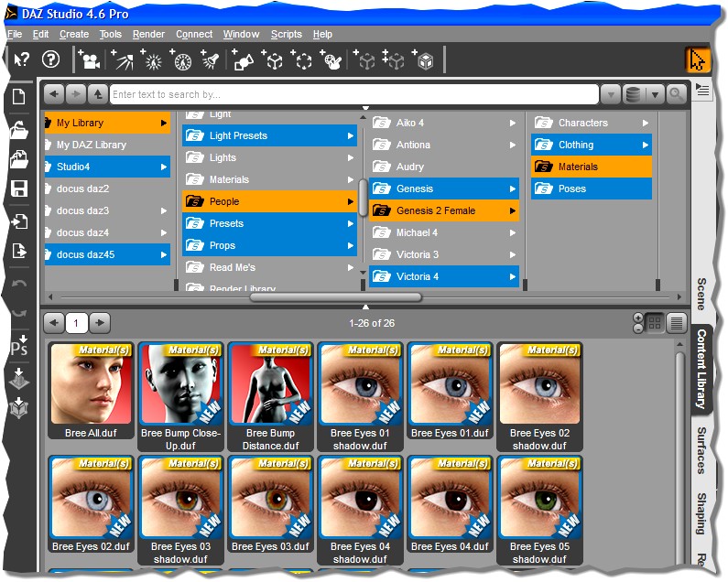Switch to the Shaping tab
Screen dimensions: 728x582
[x=701, y=513]
